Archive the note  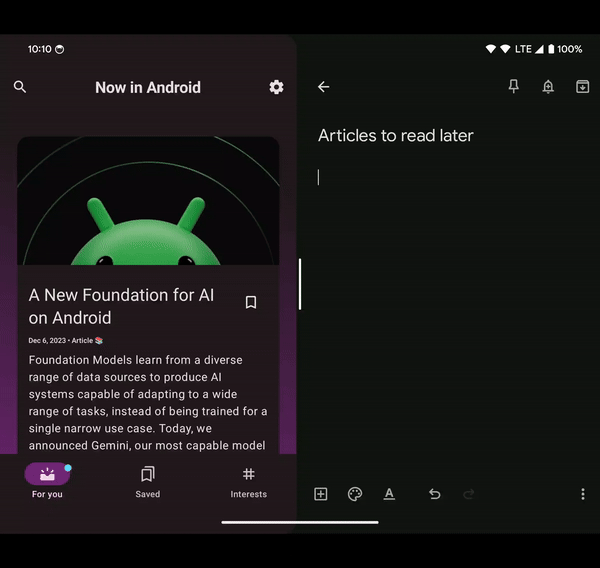click(582, 87)
